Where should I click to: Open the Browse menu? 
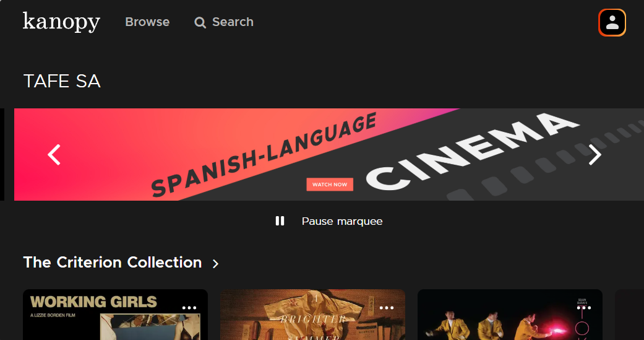[147, 22]
